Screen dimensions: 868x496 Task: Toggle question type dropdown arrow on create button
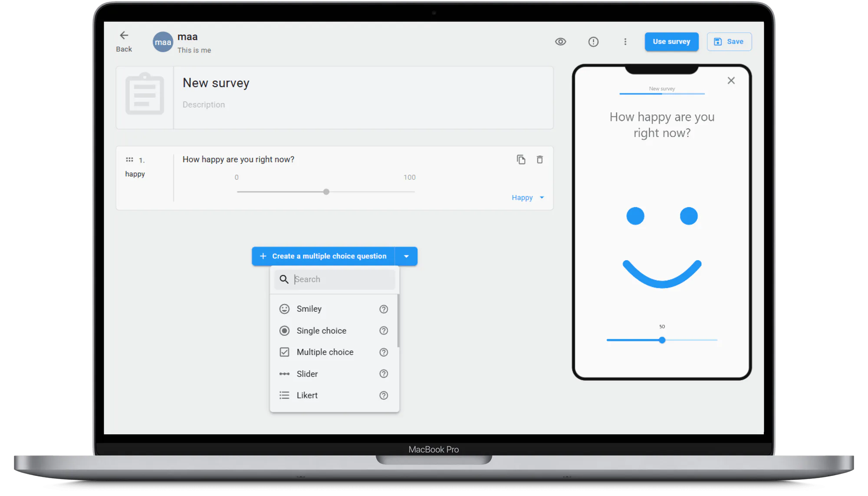point(406,256)
